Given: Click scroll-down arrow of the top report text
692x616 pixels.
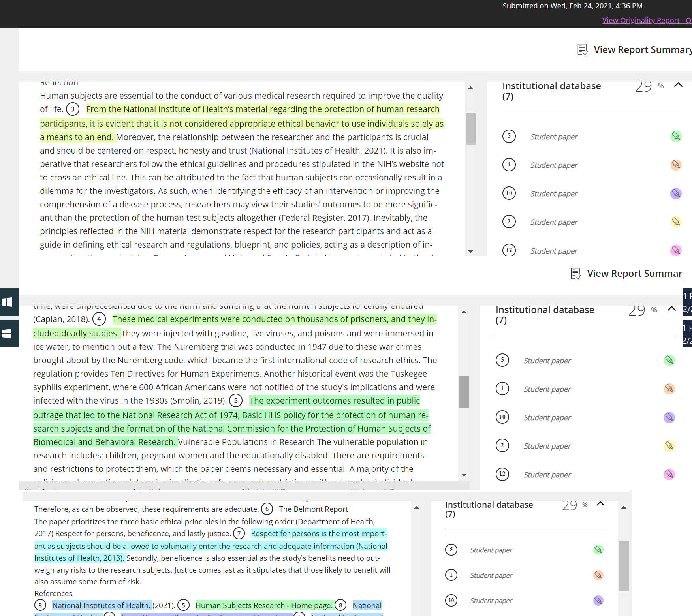Looking at the screenshot, I should (x=470, y=251).
